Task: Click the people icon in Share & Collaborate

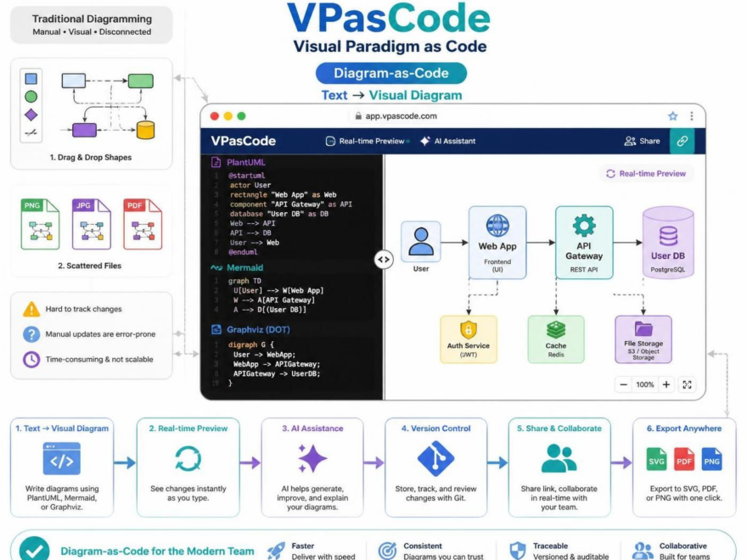Action: coord(559,458)
